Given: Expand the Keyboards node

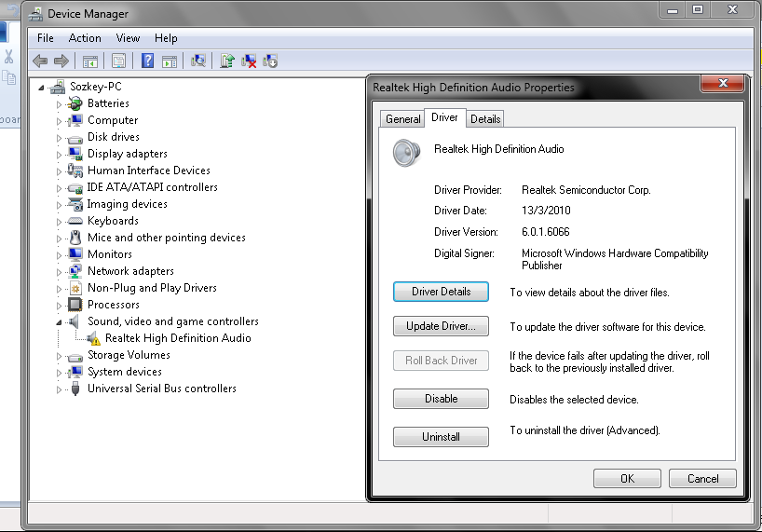Looking at the screenshot, I should [59, 222].
